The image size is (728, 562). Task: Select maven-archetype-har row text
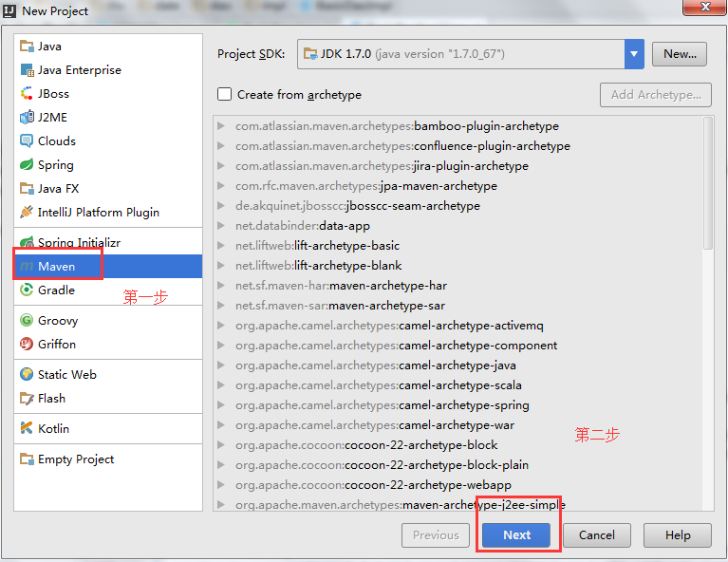pyautogui.click(x=342, y=286)
